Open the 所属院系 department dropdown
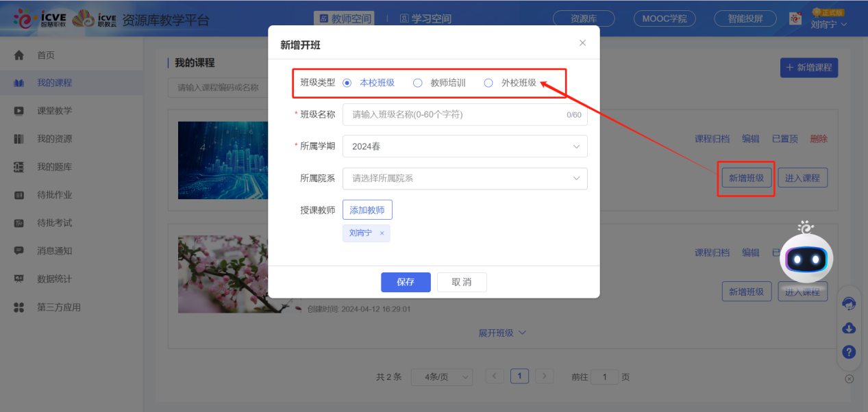The image size is (868, 412). tap(464, 178)
